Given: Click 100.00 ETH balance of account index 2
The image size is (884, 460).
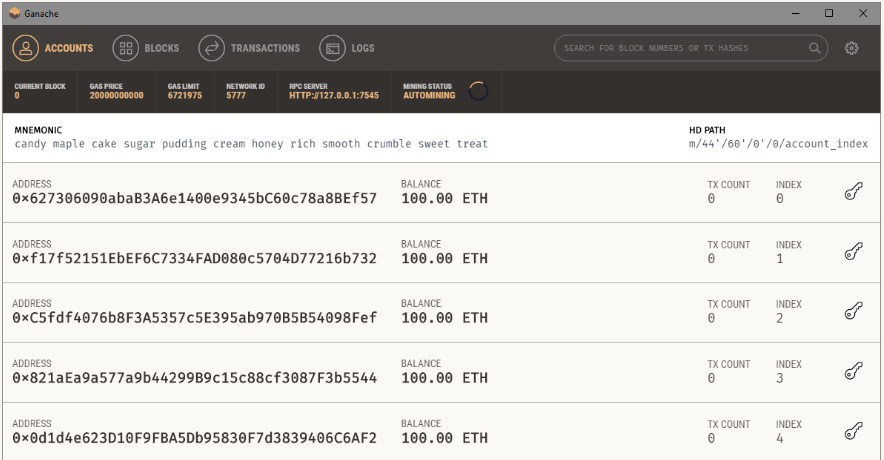Looking at the screenshot, I should pos(444,318).
